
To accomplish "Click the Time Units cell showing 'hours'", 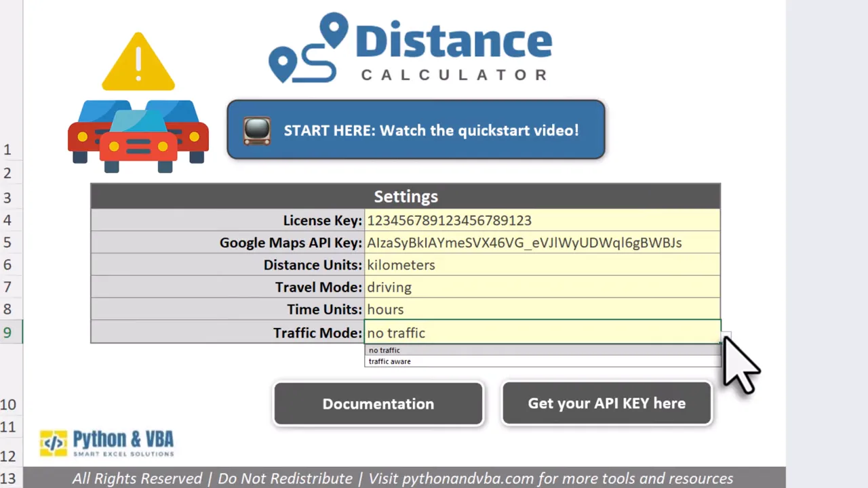I will pyautogui.click(x=475, y=309).
